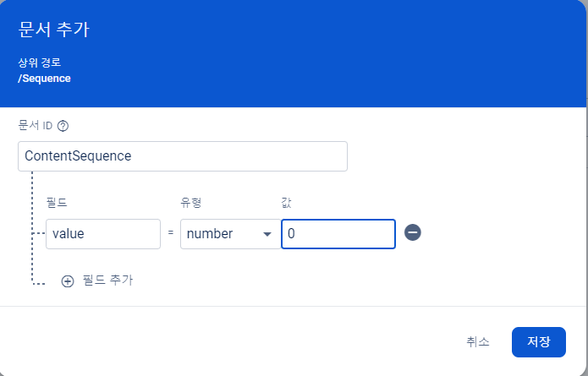Viewport: 588px width, 376px height.
Task: Remove the value field with minus icon
Action: 413,232
